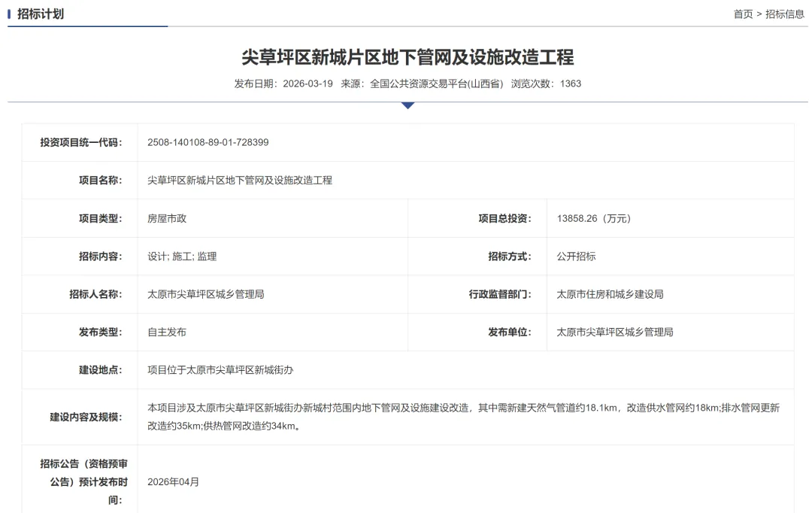Click the 招标内容 label

click(101, 256)
